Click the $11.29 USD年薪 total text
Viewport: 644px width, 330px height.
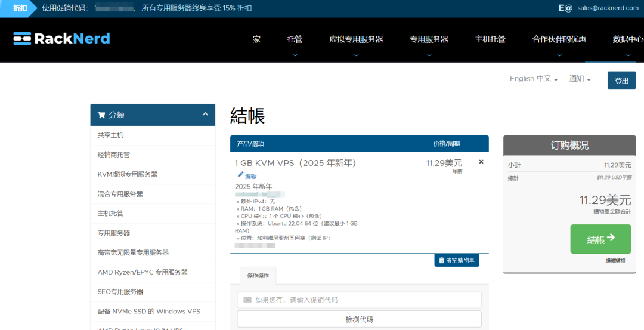[x=614, y=178]
